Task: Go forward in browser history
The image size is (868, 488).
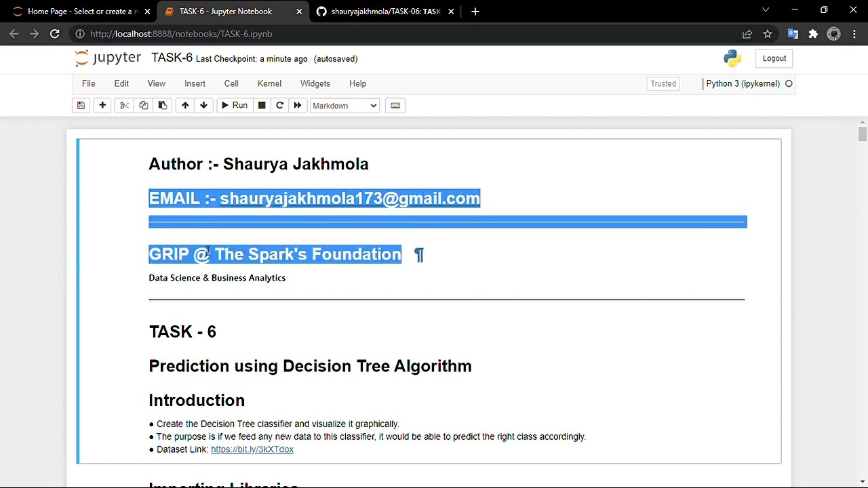Action: (34, 34)
